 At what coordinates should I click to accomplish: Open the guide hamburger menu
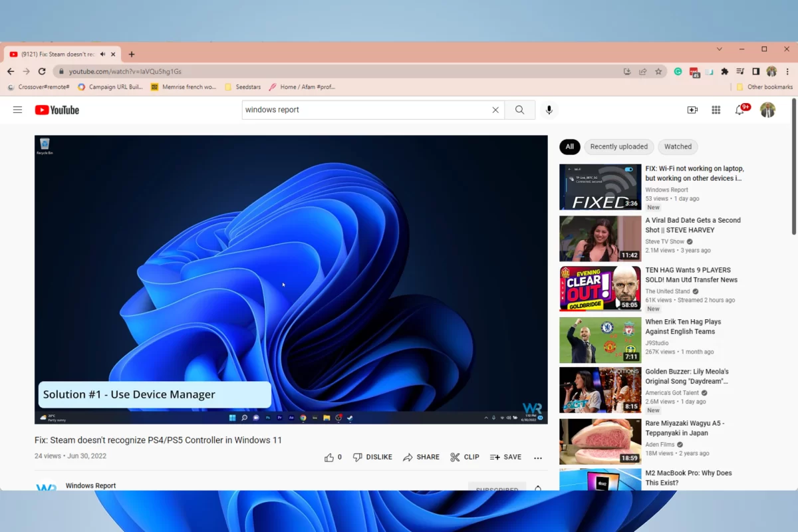pyautogui.click(x=17, y=110)
